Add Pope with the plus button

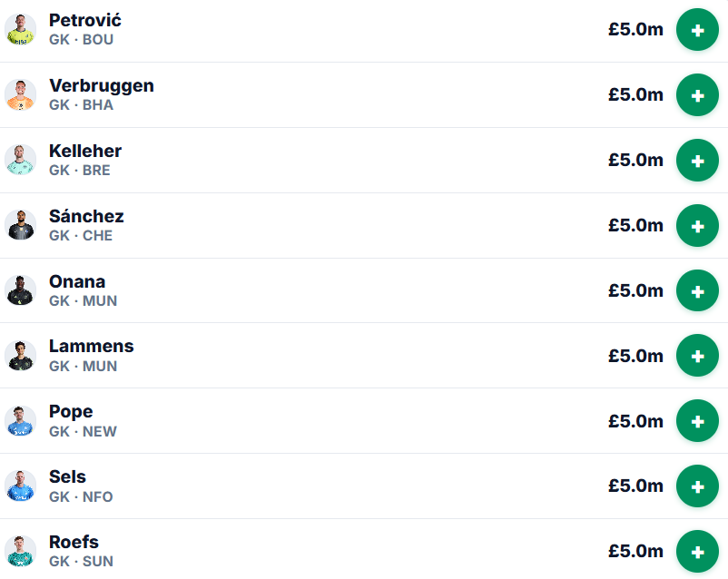[697, 421]
